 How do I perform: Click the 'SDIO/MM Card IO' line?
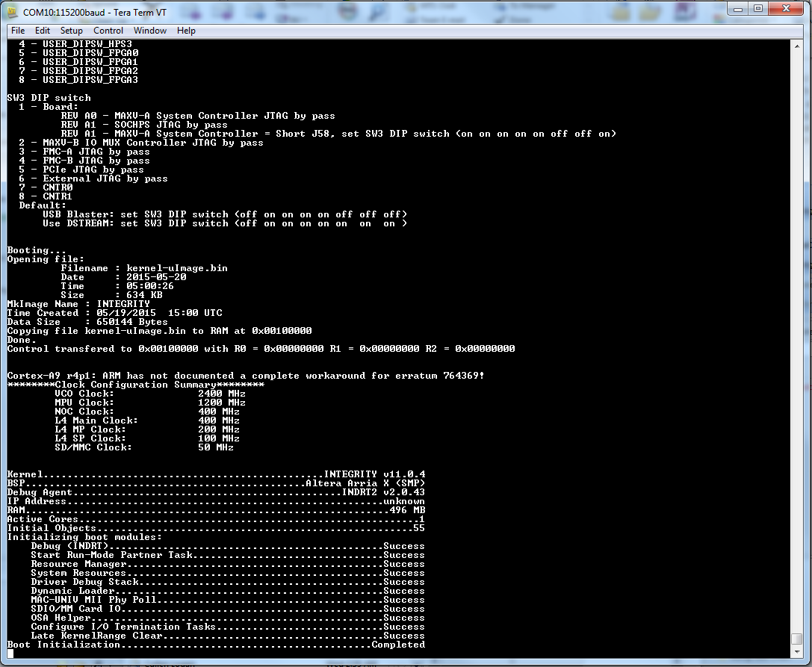point(228,609)
